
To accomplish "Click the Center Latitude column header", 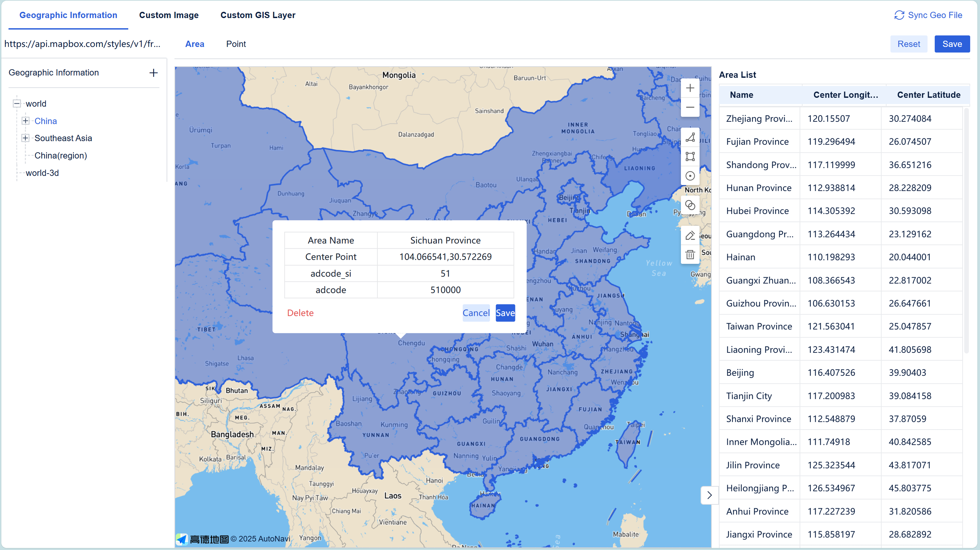I will (928, 95).
